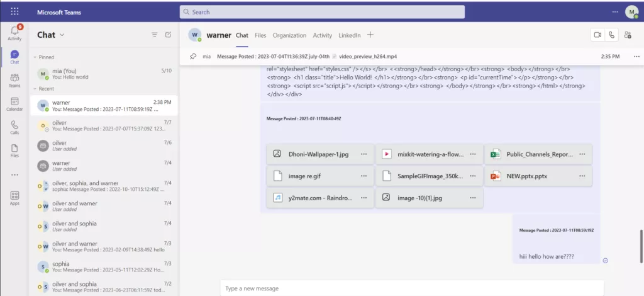Open sophia chat dated 7/3
Screen dimensions: 644x296
(x=104, y=267)
